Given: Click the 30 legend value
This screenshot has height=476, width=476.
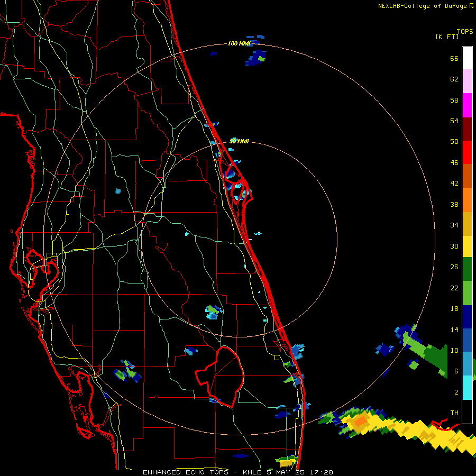Looking at the screenshot, I should click(454, 246).
